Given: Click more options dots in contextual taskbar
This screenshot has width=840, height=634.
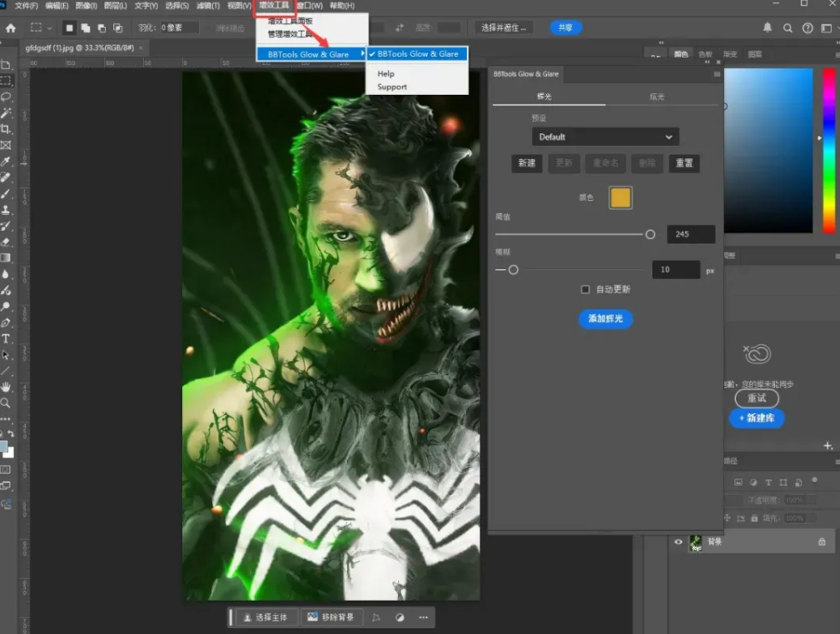Looking at the screenshot, I should pos(423,617).
